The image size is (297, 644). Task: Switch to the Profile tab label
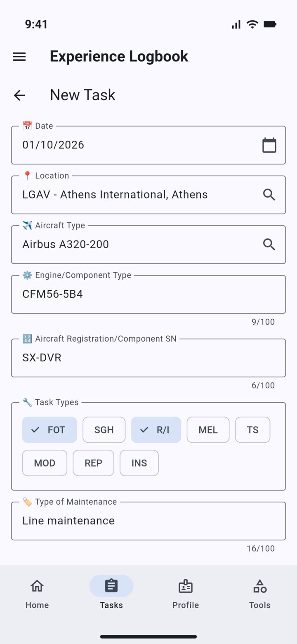[186, 605]
